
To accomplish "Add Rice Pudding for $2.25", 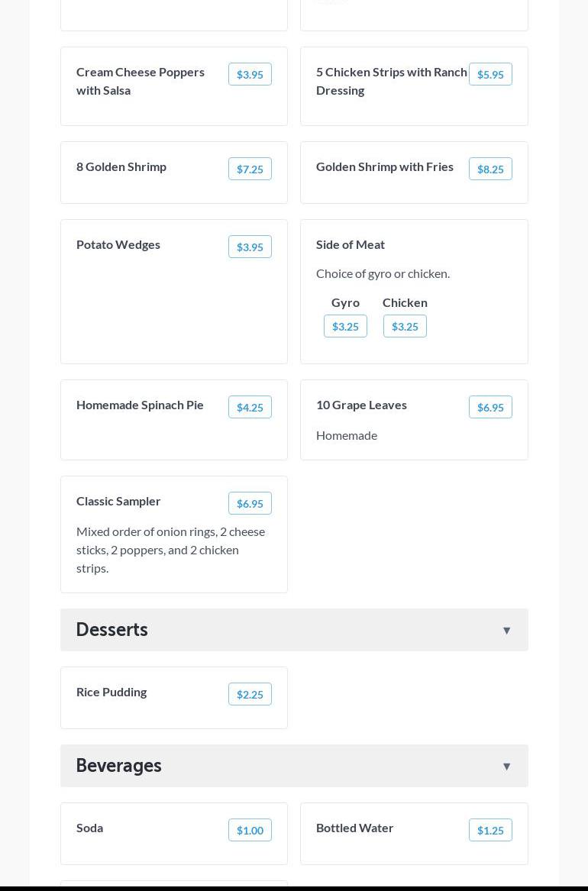I will pos(250,694).
